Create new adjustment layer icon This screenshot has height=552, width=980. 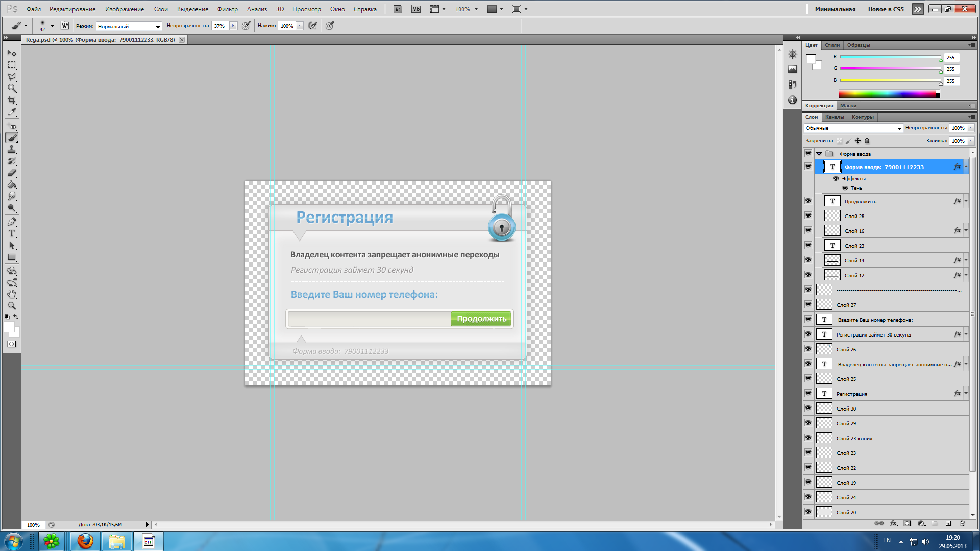click(x=921, y=524)
